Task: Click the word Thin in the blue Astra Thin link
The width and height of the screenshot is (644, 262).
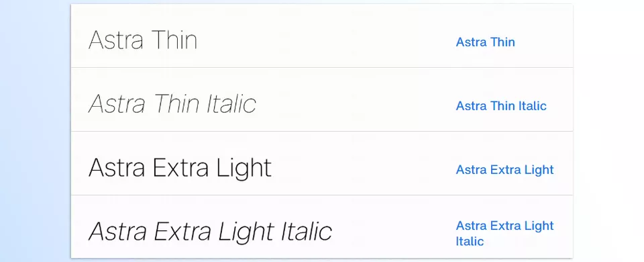Action: [x=502, y=42]
